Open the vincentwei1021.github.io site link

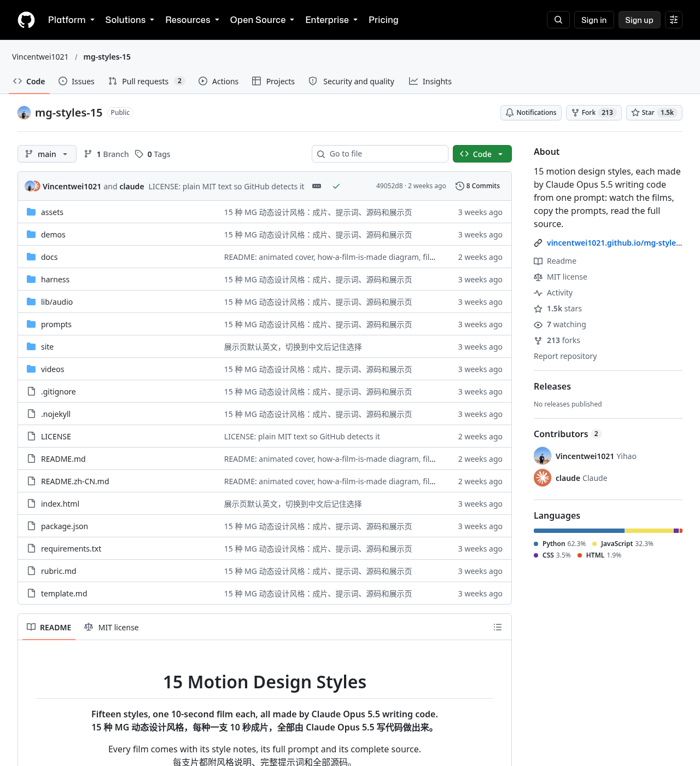click(614, 243)
